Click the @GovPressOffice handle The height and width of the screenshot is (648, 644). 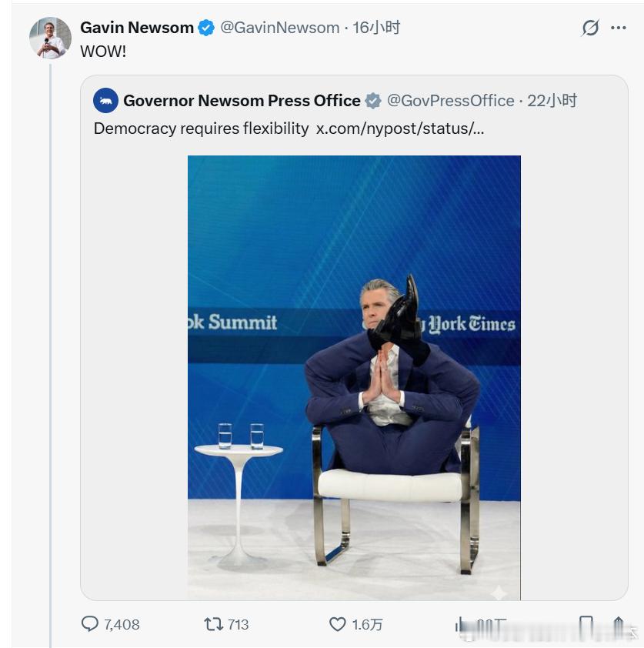click(450, 101)
